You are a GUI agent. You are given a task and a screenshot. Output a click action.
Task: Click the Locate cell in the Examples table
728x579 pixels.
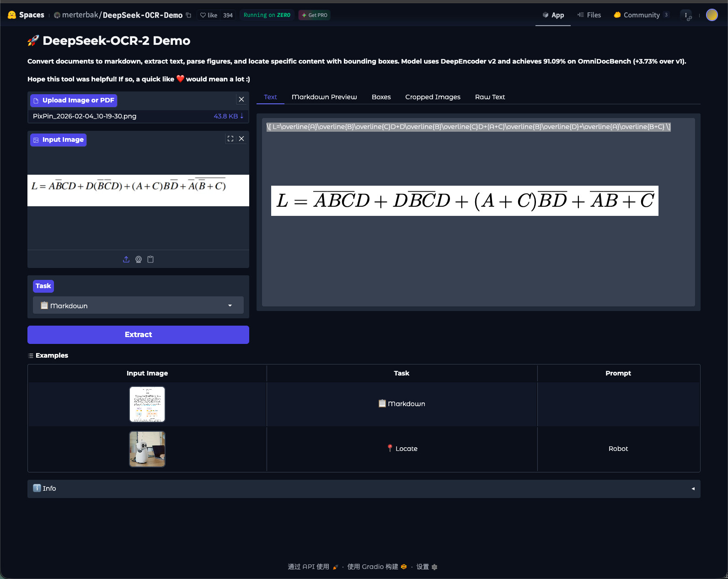[402, 449]
